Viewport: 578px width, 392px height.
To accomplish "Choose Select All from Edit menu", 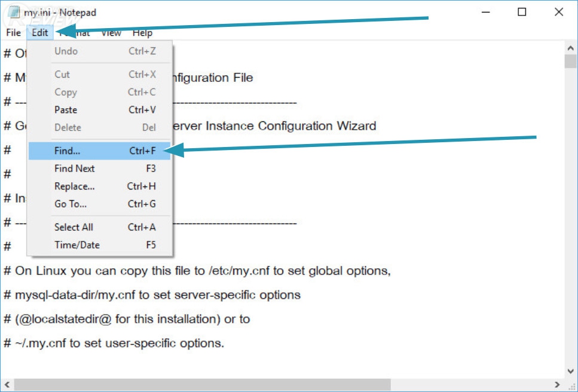I will [x=74, y=227].
